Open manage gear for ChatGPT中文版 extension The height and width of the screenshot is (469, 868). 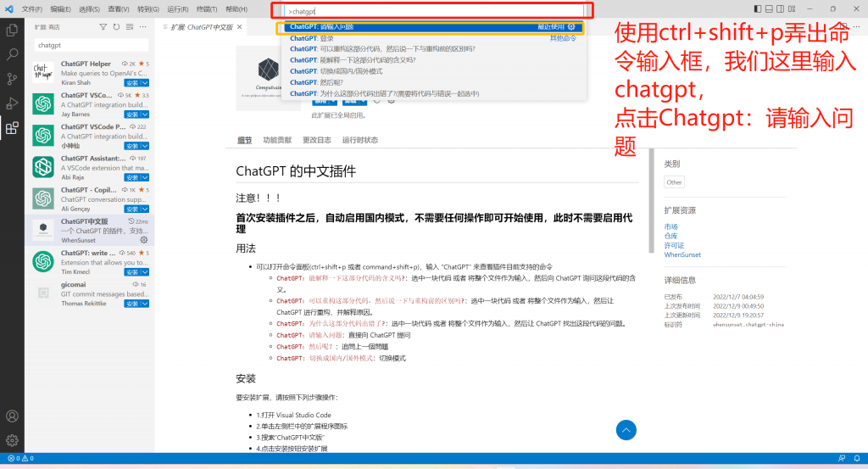click(144, 240)
